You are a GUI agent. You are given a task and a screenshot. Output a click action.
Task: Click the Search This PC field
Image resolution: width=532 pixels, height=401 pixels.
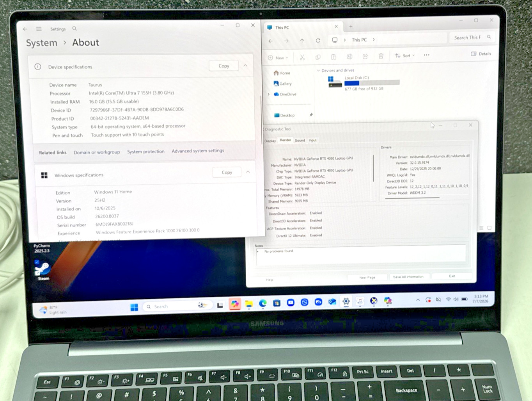click(472, 37)
